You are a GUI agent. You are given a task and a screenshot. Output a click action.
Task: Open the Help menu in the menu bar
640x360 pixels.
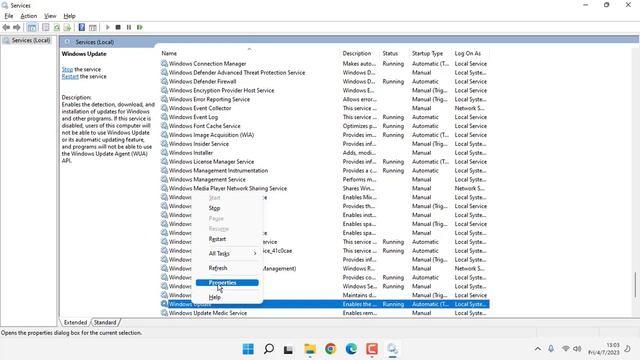tap(69, 16)
